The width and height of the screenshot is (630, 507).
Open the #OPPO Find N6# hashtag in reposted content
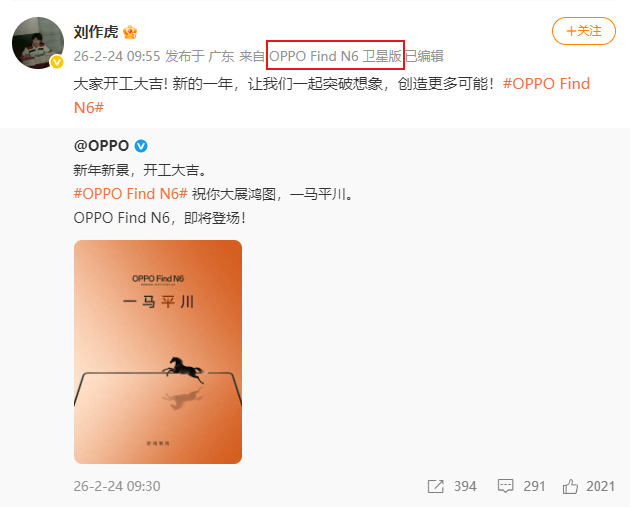[x=131, y=194]
